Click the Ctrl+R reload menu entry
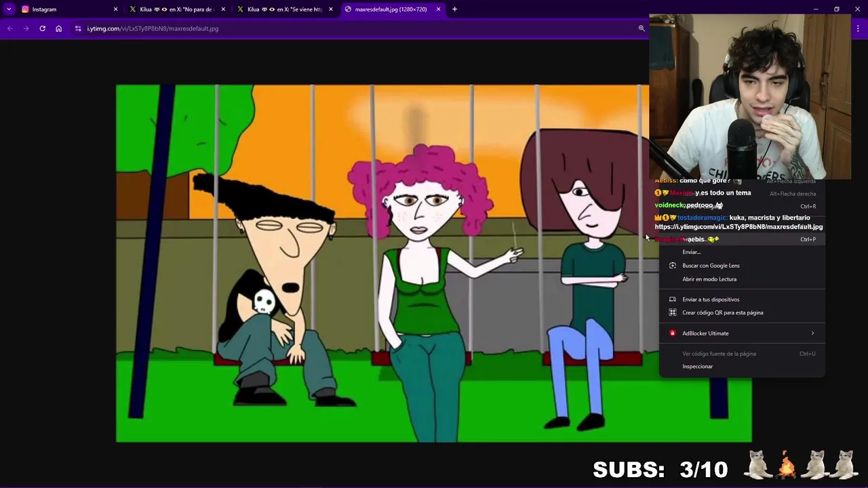Image resolution: width=868 pixels, height=488 pixels. (742, 206)
